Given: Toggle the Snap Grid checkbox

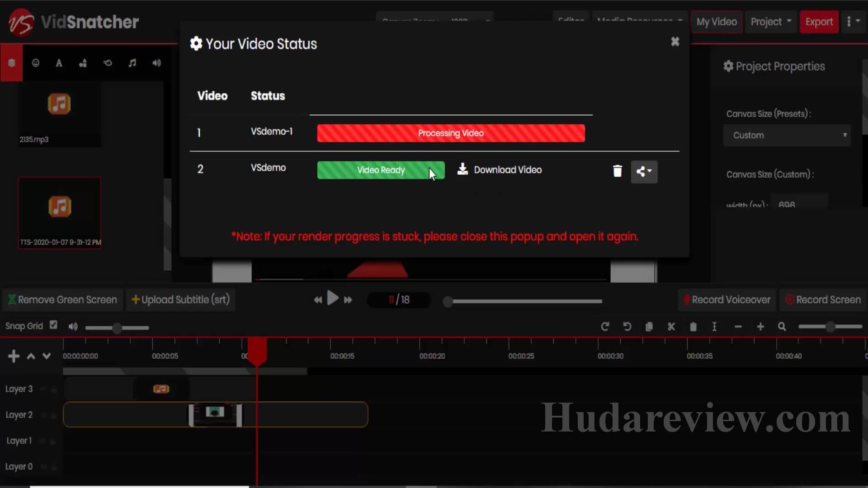Looking at the screenshot, I should pos(53,324).
